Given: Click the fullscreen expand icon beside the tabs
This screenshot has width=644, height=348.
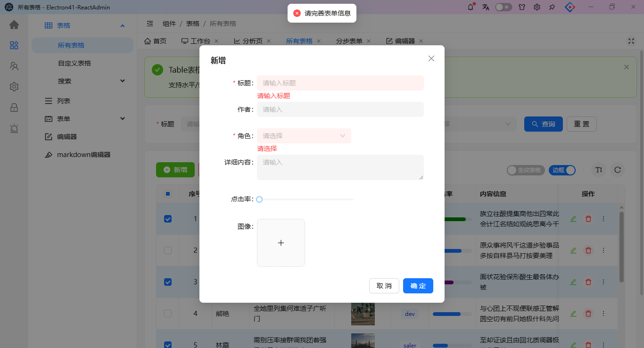Looking at the screenshot, I should coord(631,41).
